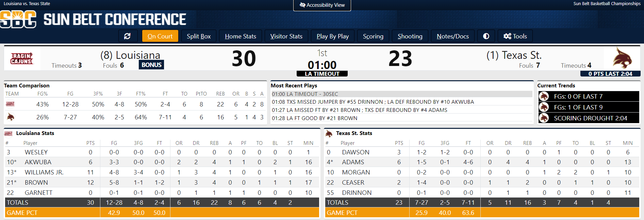Click the Louisiana logo in Team Comparison row
The image size is (644, 220).
tap(10, 104)
